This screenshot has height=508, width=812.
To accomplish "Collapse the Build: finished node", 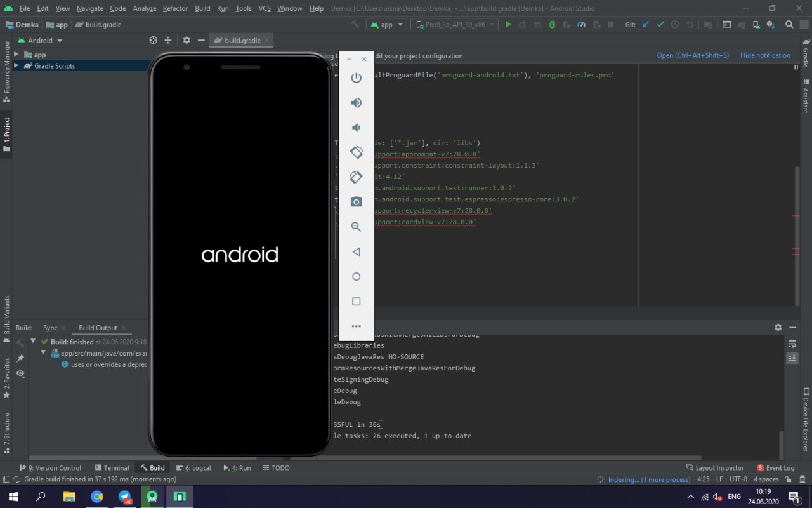I will coord(33,342).
